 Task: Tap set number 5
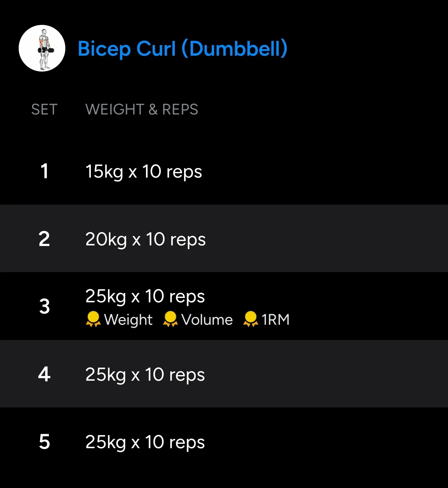pyautogui.click(x=44, y=442)
